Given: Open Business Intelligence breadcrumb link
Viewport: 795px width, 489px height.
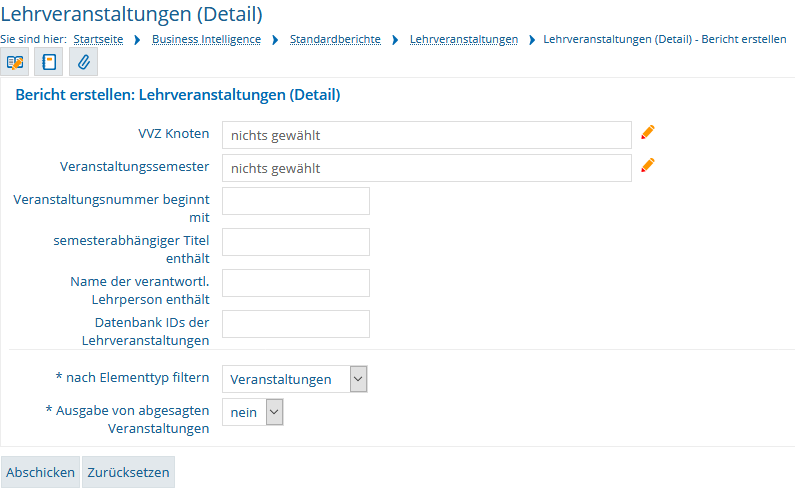Looking at the screenshot, I should tap(206, 40).
